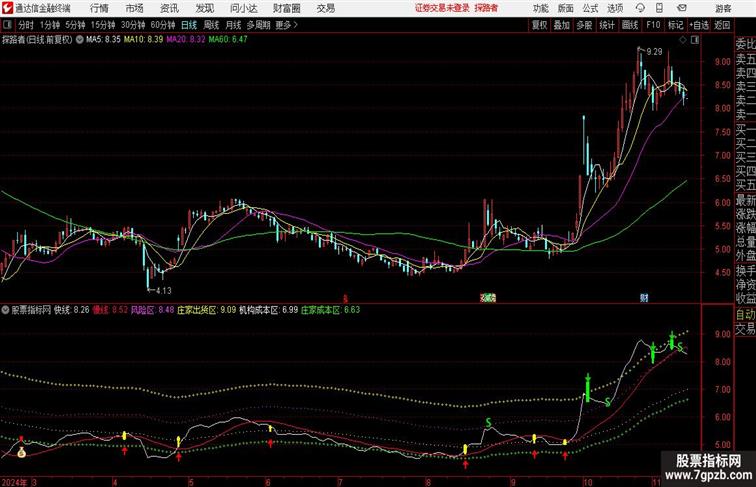Toggle the right side panel icon
This screenshot has width=756, height=487.
pyautogui.click(x=695, y=41)
